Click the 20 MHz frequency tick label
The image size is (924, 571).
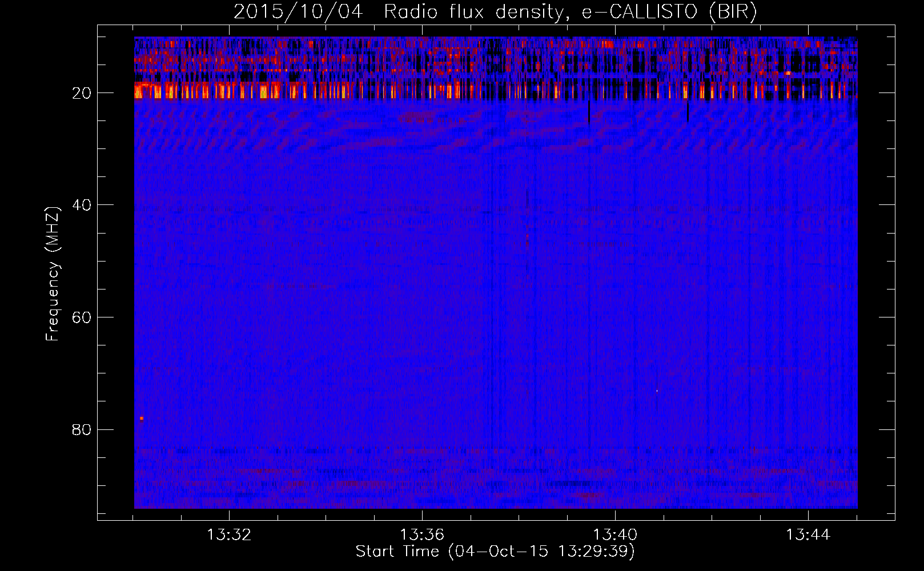click(x=82, y=93)
